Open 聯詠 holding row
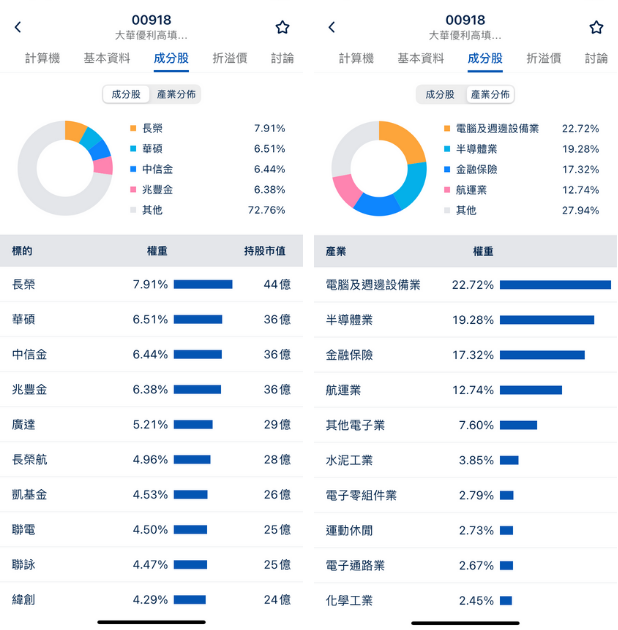Viewport: 618px width, 630px height. (x=151, y=565)
